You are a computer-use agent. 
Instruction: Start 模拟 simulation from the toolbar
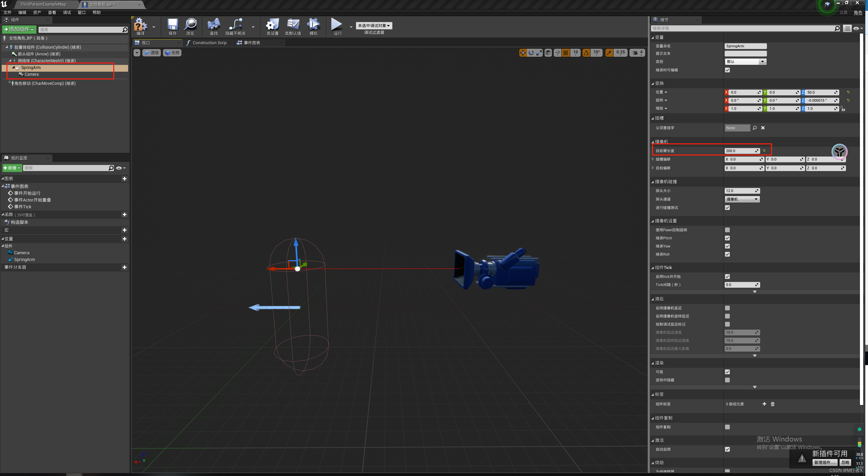click(x=313, y=26)
